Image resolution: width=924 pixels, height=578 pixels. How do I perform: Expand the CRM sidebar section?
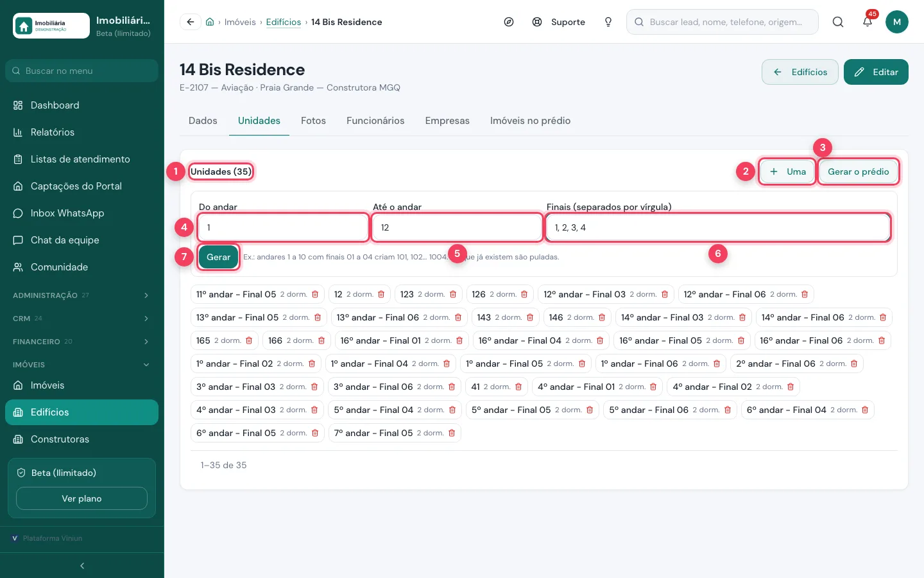(81, 319)
